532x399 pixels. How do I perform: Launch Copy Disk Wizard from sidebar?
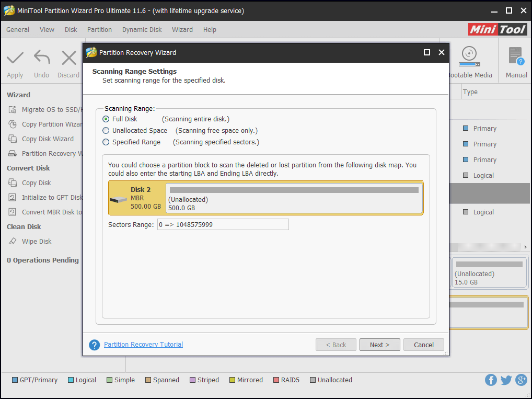41,139
